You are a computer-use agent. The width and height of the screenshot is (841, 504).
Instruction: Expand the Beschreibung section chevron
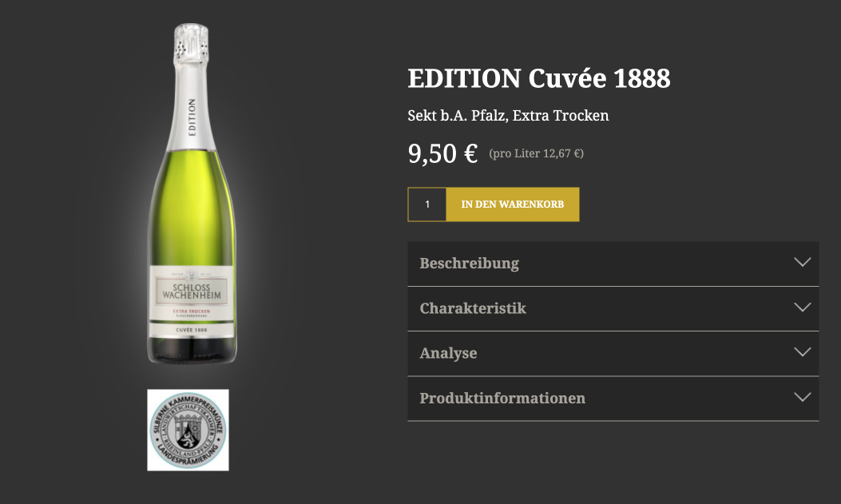tap(803, 263)
